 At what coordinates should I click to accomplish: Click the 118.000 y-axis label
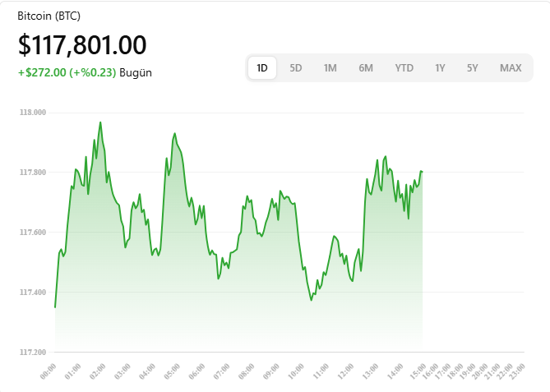(x=34, y=113)
